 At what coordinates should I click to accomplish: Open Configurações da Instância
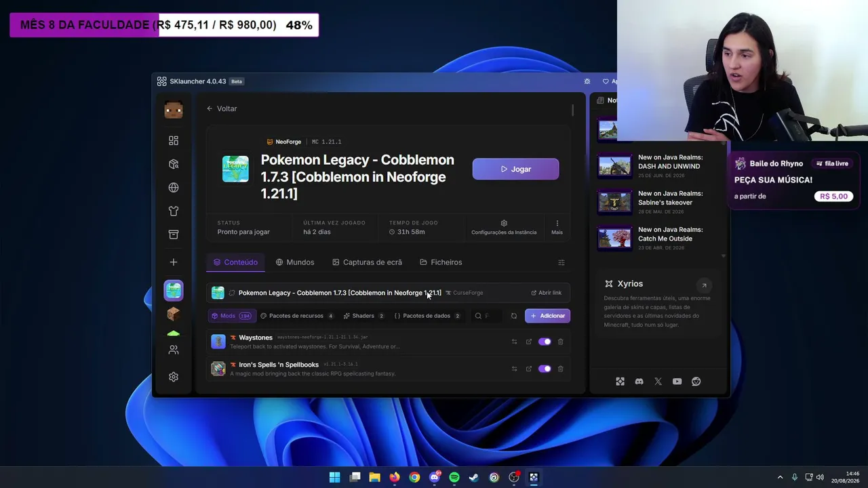(x=504, y=228)
